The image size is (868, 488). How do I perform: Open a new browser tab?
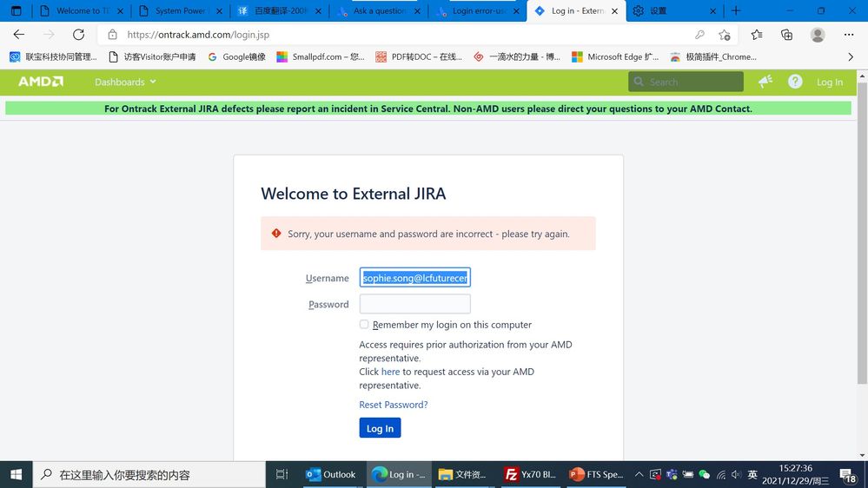tap(736, 10)
